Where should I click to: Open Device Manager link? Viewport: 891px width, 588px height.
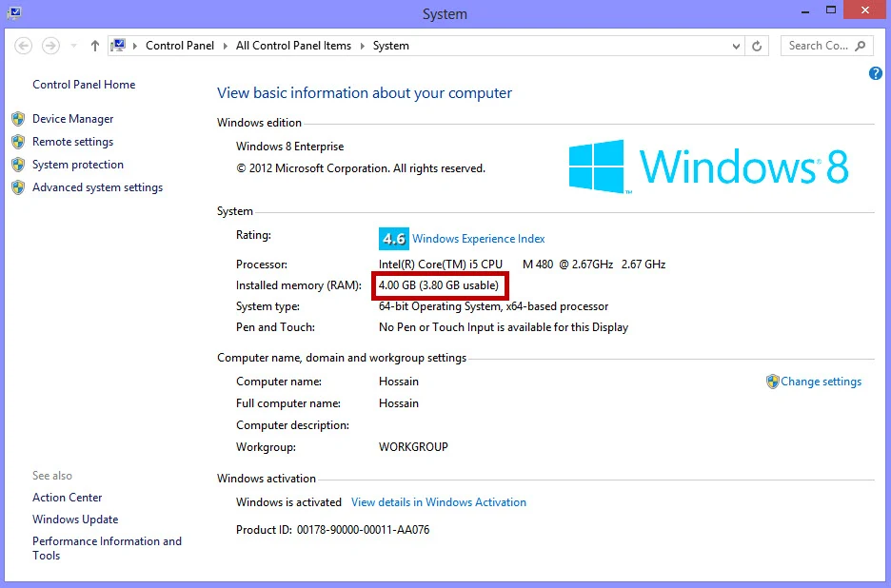click(x=72, y=119)
